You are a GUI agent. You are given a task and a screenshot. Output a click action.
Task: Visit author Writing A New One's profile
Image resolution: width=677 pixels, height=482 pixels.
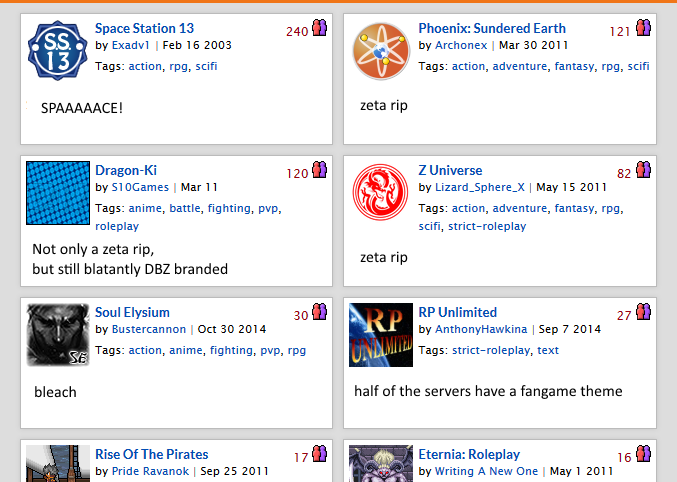click(486, 472)
